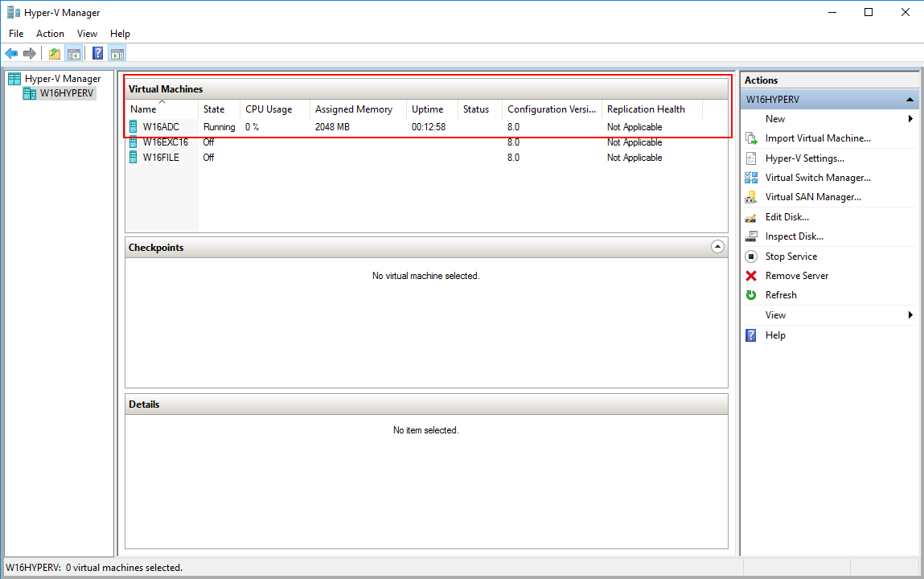Click Not Applicable cell in W16EXC16 row
Screen dimensions: 924x579
point(634,142)
